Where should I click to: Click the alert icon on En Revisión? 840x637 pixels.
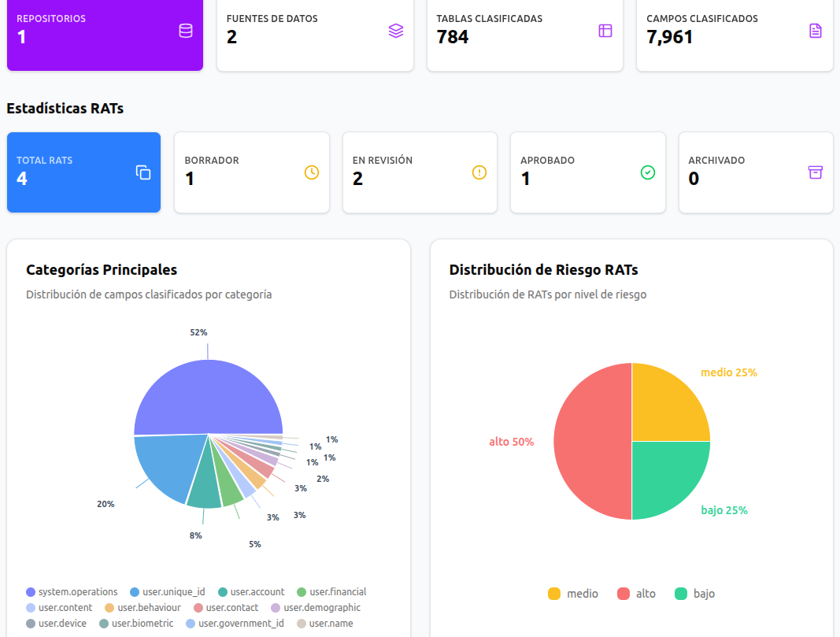[x=479, y=172]
